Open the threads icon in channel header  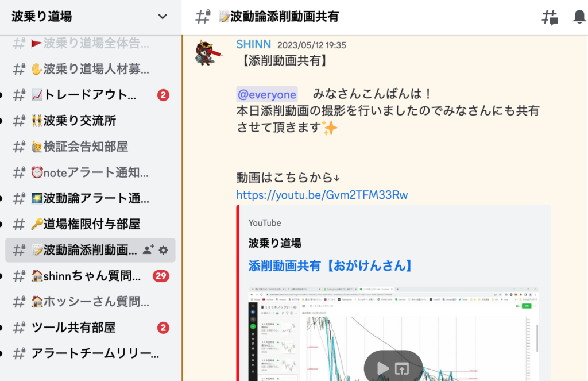tap(550, 17)
